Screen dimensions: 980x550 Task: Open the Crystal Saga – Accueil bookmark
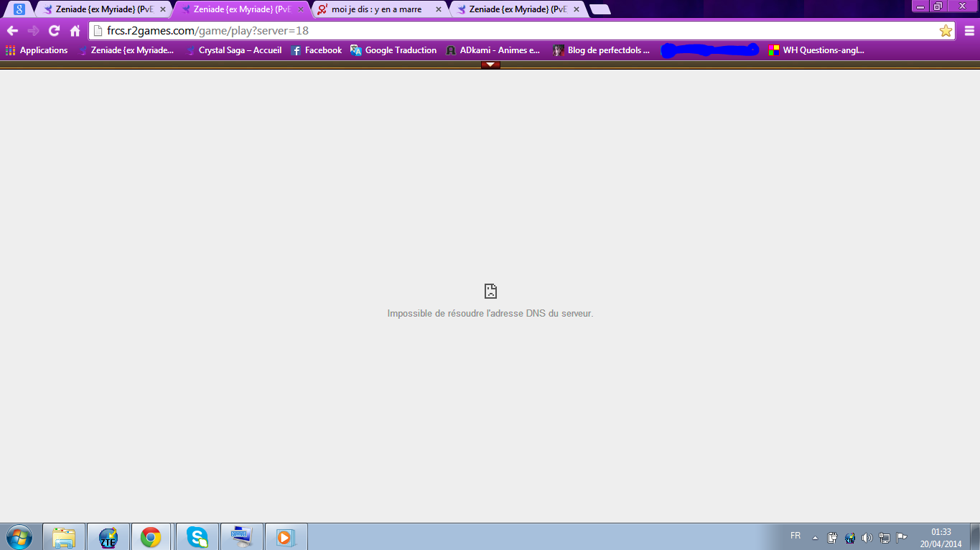(233, 50)
